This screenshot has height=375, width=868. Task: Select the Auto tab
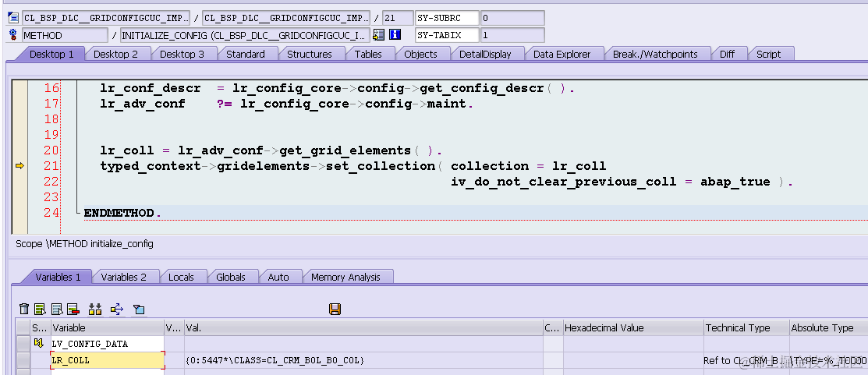[278, 277]
